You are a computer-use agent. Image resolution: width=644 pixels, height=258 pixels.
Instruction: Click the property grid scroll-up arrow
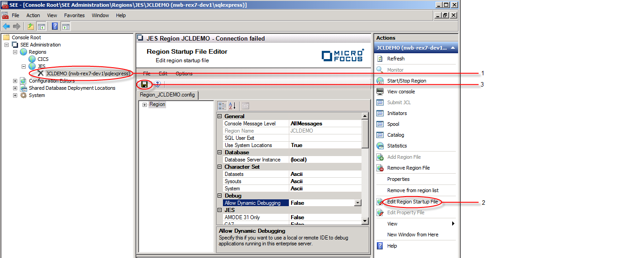pos(365,116)
